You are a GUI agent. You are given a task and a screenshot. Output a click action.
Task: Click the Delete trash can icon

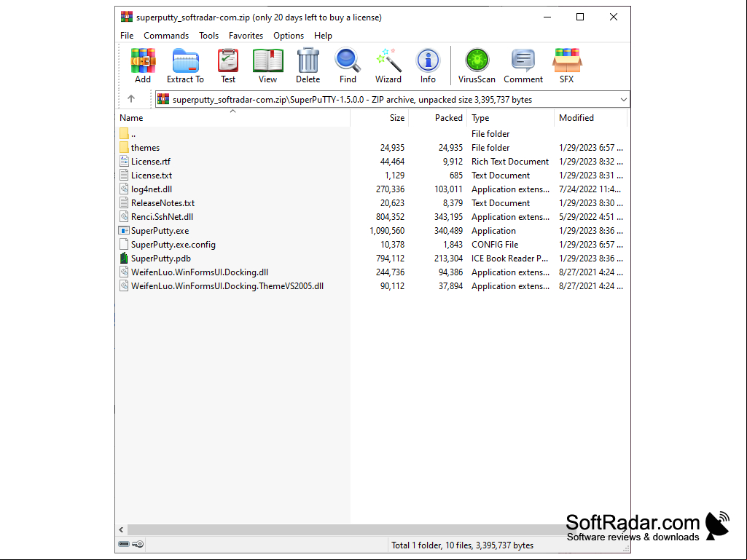tap(308, 66)
